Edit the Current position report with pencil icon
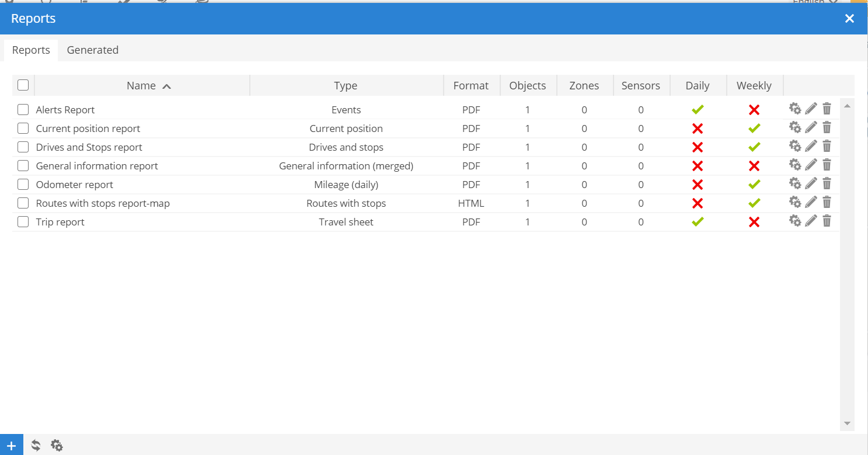Image resolution: width=868 pixels, height=455 pixels. (811, 127)
